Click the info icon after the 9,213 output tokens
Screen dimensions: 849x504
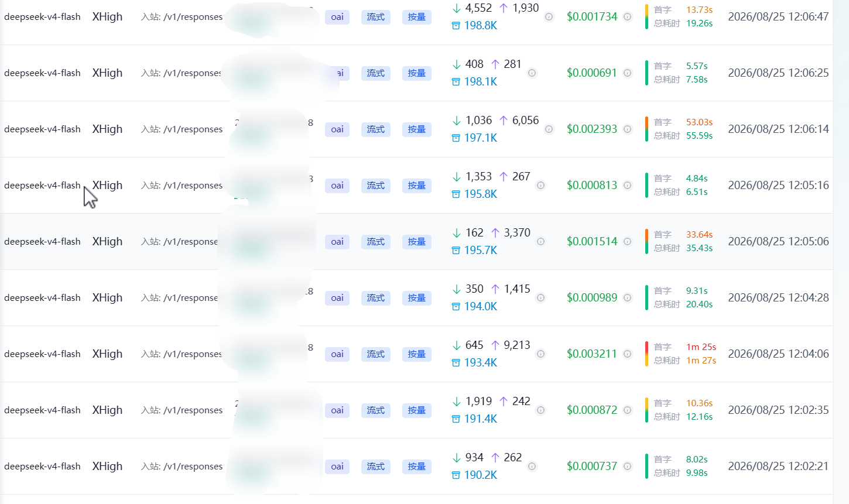click(x=541, y=354)
